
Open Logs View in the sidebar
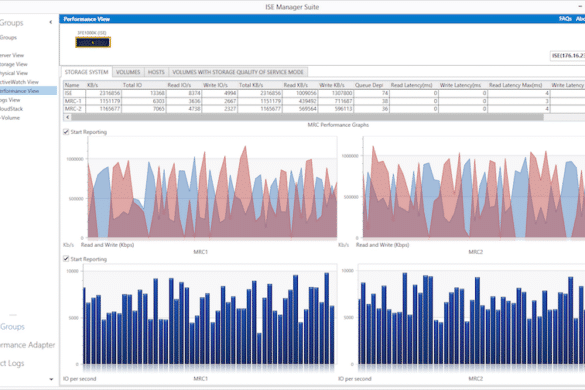[x=10, y=100]
